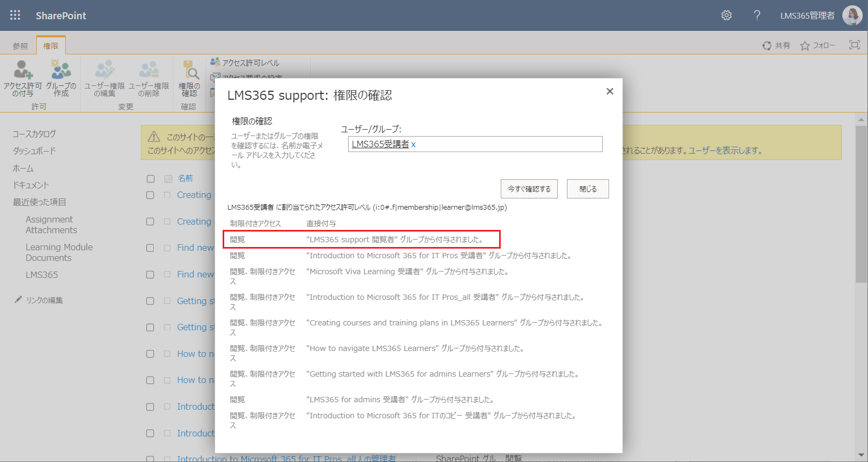This screenshot has height=462, width=868.
Task: Close the 権限の確認 dialog with X
Action: click(610, 91)
